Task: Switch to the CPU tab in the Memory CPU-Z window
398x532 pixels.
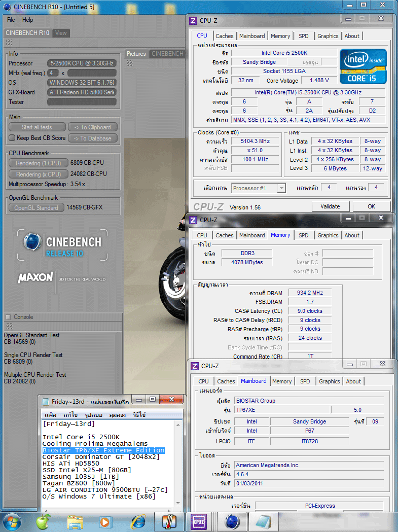Action: 202,235
